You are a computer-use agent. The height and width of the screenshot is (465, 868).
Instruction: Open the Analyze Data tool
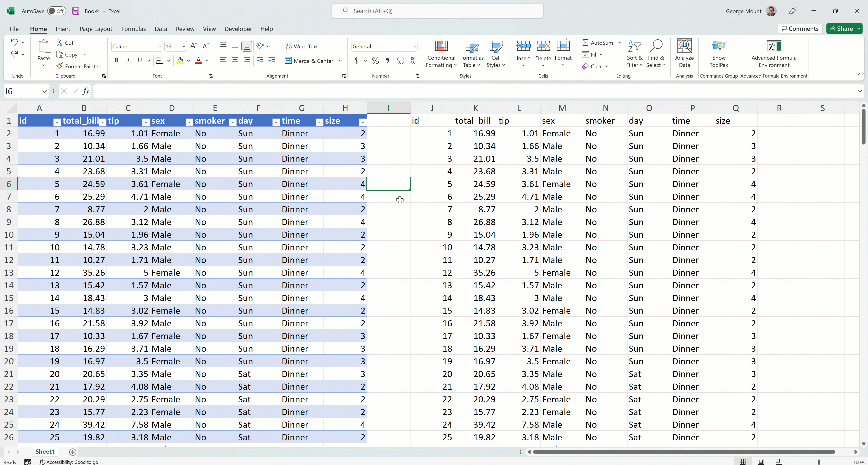point(684,54)
